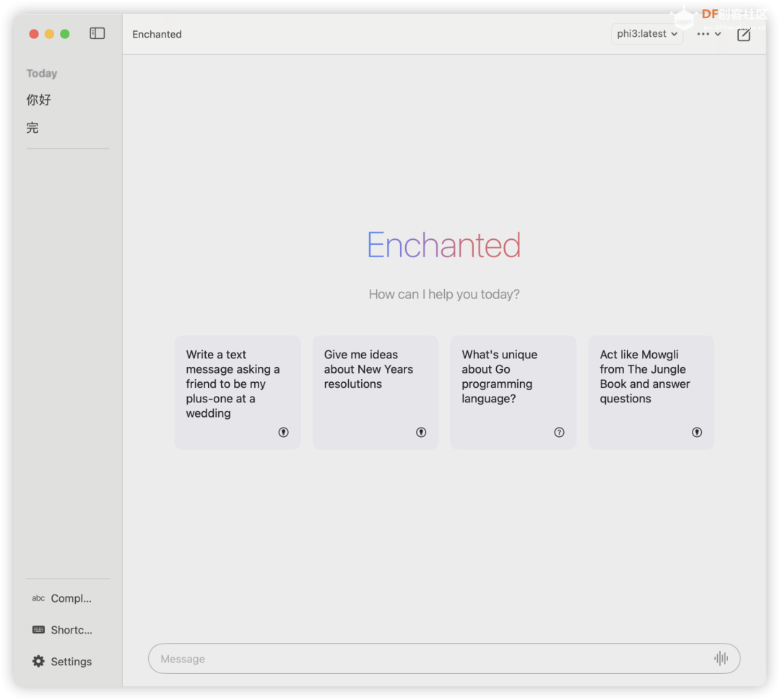Click the abc icon beside Completions
This screenshot has width=780, height=700.
(38, 598)
